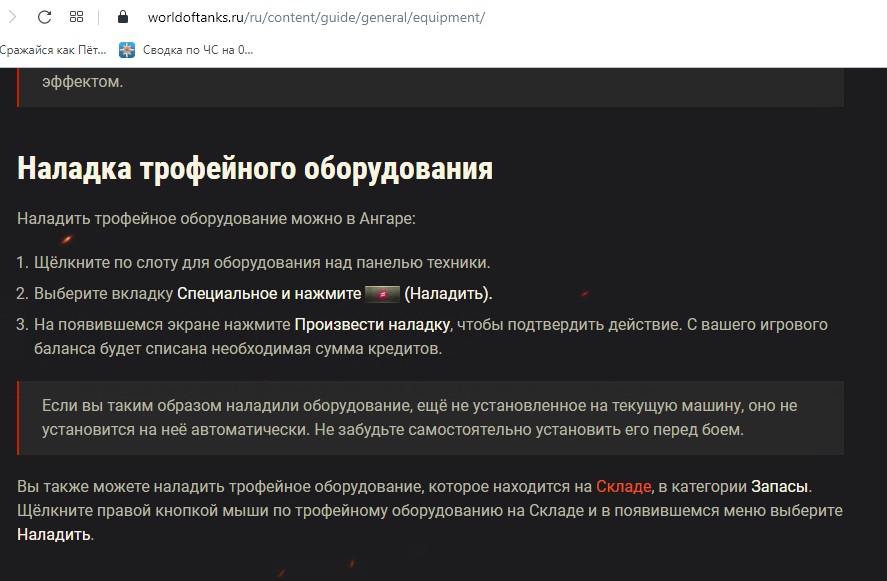The height and width of the screenshot is (581, 887).
Task: Click the bold text 'Специальное и нажмите'
Action: pos(269,294)
